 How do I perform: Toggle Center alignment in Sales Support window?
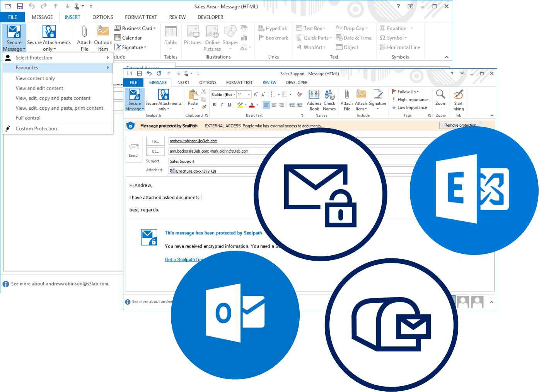[274, 105]
